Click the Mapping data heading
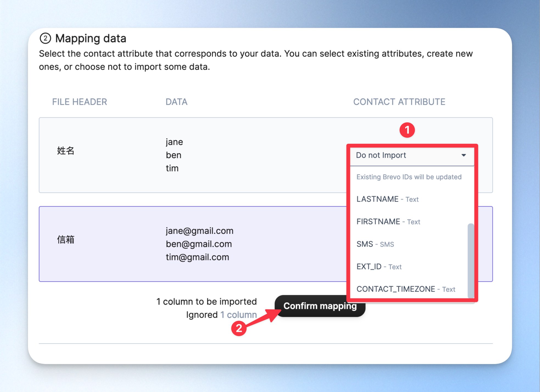 (91, 38)
